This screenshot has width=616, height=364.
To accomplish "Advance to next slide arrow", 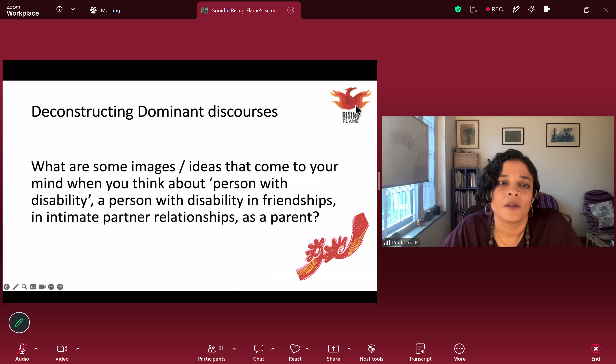I will [x=60, y=287].
